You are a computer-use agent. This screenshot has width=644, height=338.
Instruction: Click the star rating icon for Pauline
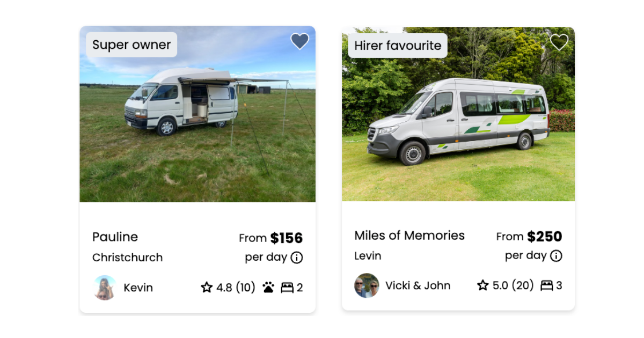point(207,288)
